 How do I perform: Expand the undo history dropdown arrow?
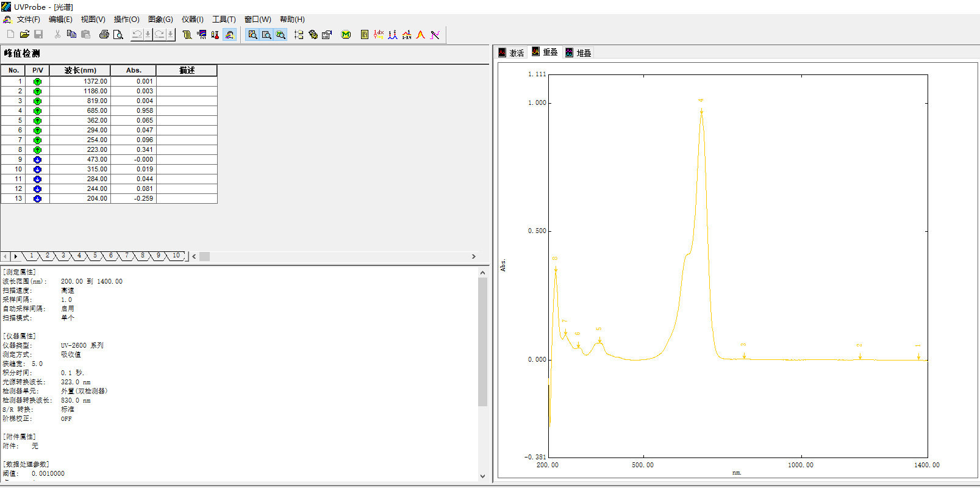[x=148, y=35]
